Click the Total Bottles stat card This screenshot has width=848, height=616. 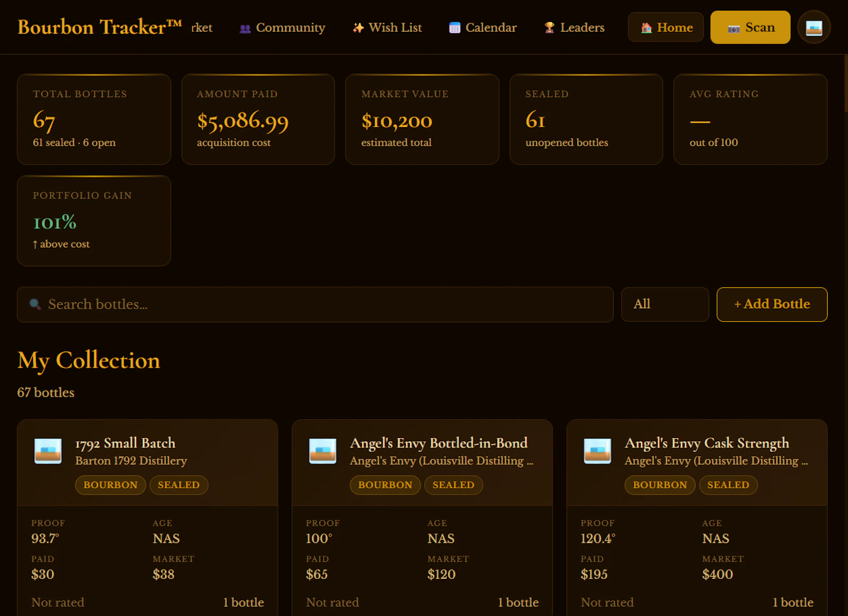click(94, 119)
